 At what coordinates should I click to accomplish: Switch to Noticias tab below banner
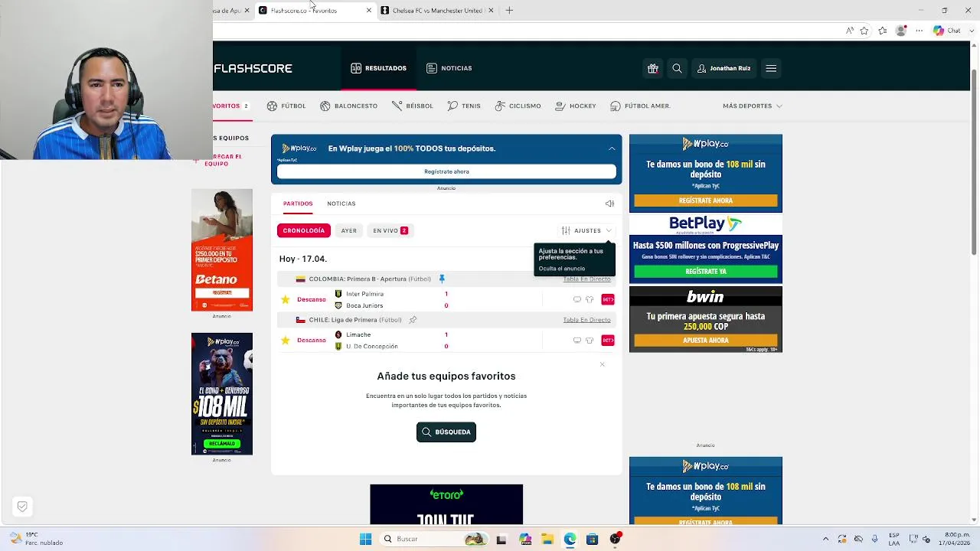coord(341,204)
